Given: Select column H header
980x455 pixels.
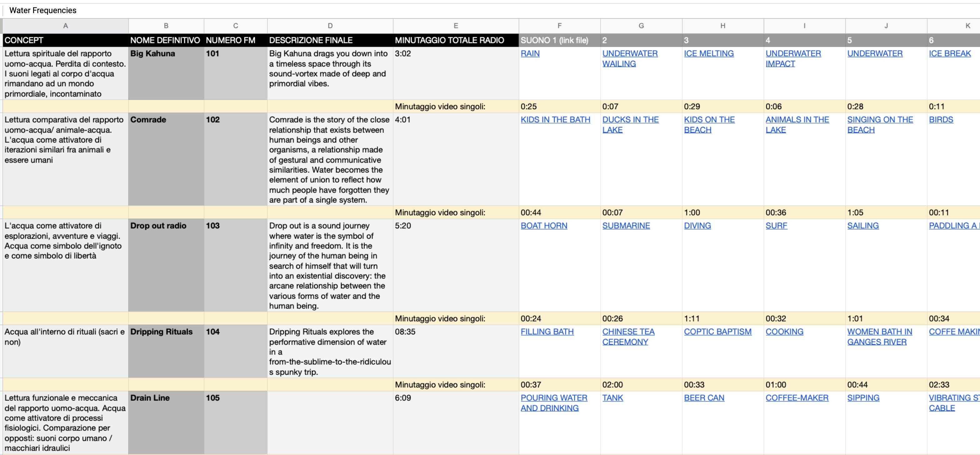Looking at the screenshot, I should click(x=723, y=26).
